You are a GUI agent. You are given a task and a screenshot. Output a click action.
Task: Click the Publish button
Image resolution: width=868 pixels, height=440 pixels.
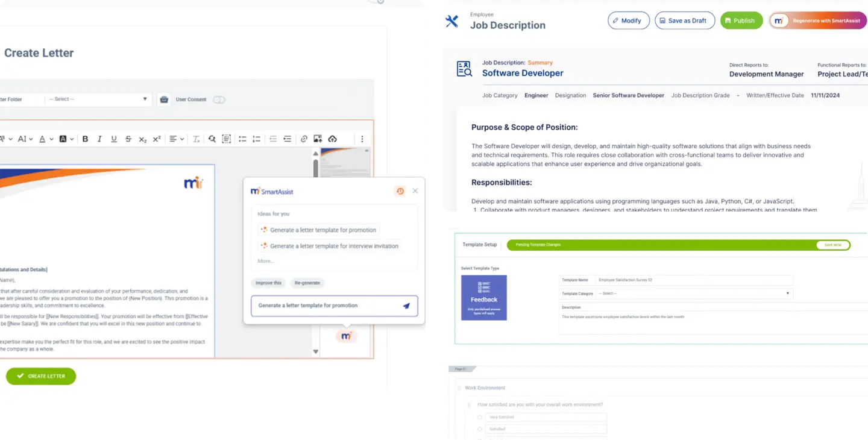[741, 20]
